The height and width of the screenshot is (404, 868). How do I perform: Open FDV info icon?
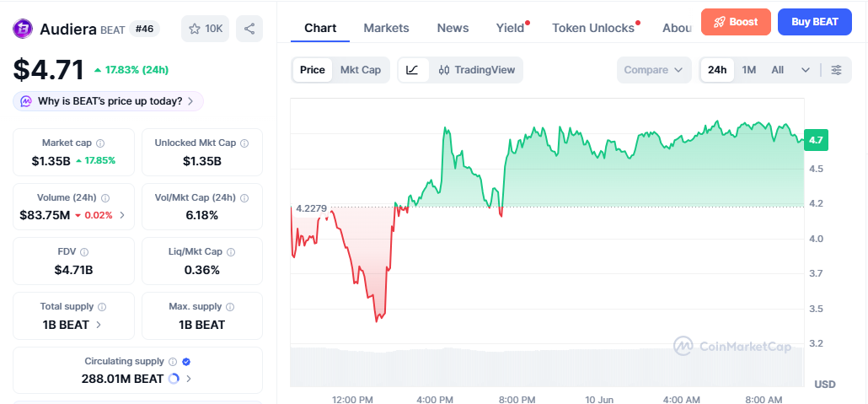[x=84, y=252]
